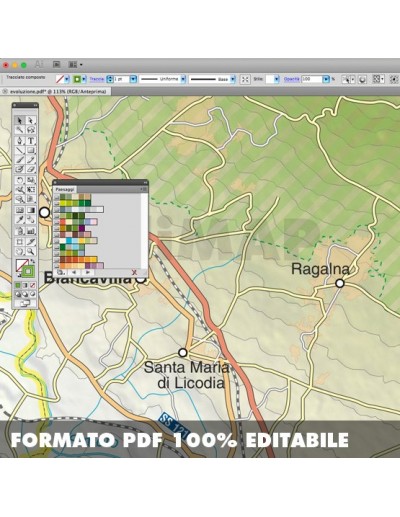This screenshot has width=400, height=517.
Task: Select the Zoom magnifier tool
Action: (30, 251)
